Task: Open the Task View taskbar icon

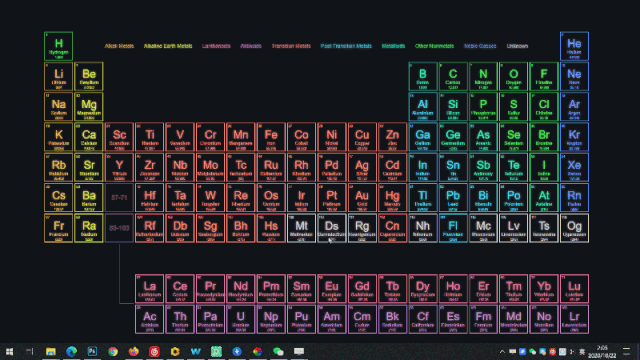Action: click(x=30, y=351)
